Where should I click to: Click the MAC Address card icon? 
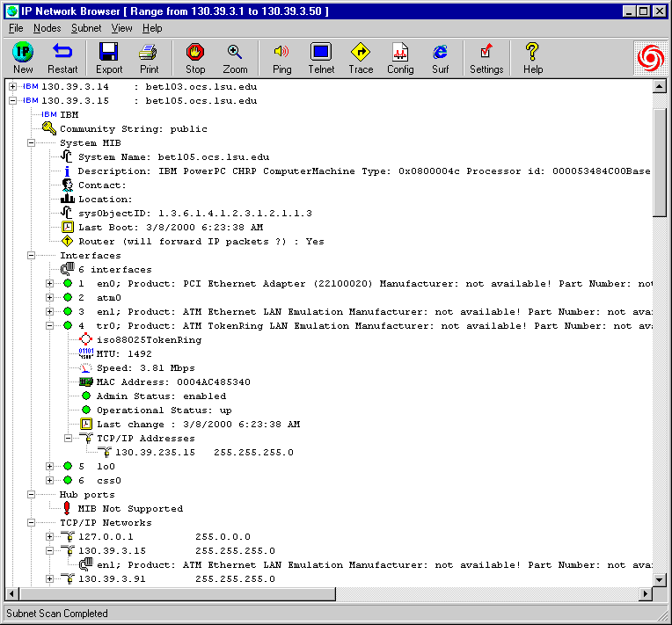[x=86, y=382]
